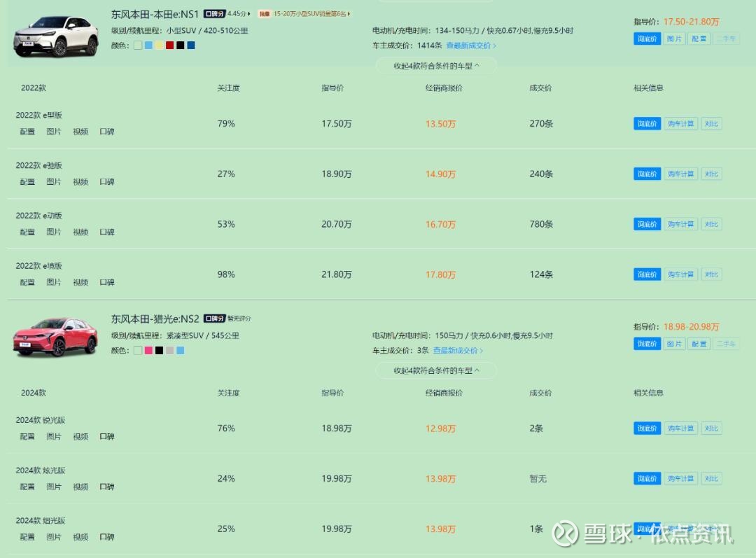Click the 780条 deal count for e动版
Screen dimensions: 756x558
pyautogui.click(x=541, y=224)
